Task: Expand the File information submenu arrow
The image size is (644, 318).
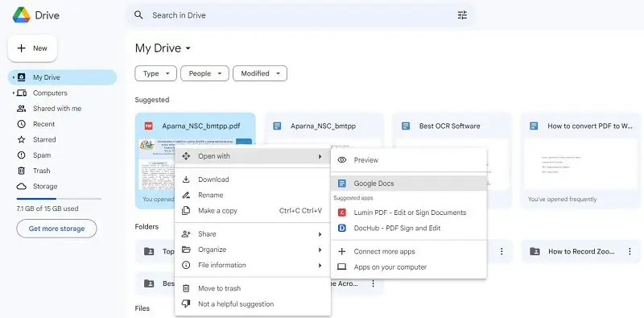Action: tap(320, 266)
